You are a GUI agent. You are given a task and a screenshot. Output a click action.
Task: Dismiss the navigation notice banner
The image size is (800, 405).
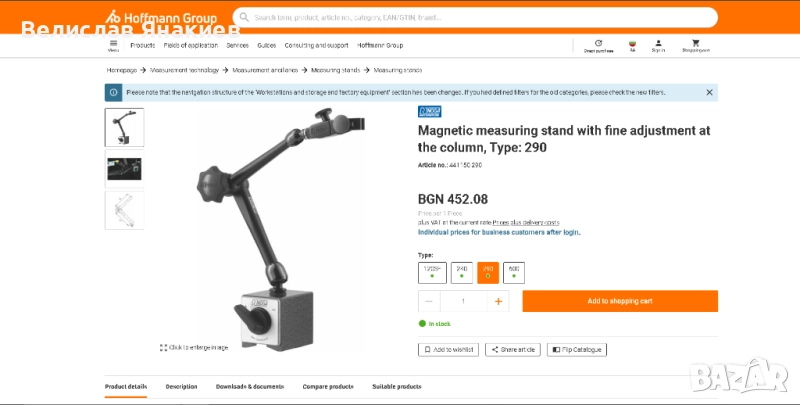tap(709, 92)
